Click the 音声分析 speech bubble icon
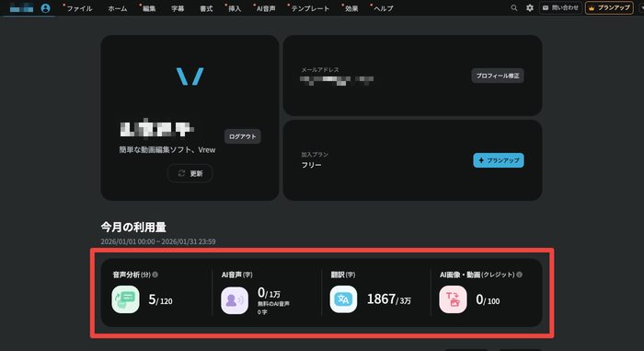Image resolution: width=644 pixels, height=351 pixels. (x=126, y=299)
